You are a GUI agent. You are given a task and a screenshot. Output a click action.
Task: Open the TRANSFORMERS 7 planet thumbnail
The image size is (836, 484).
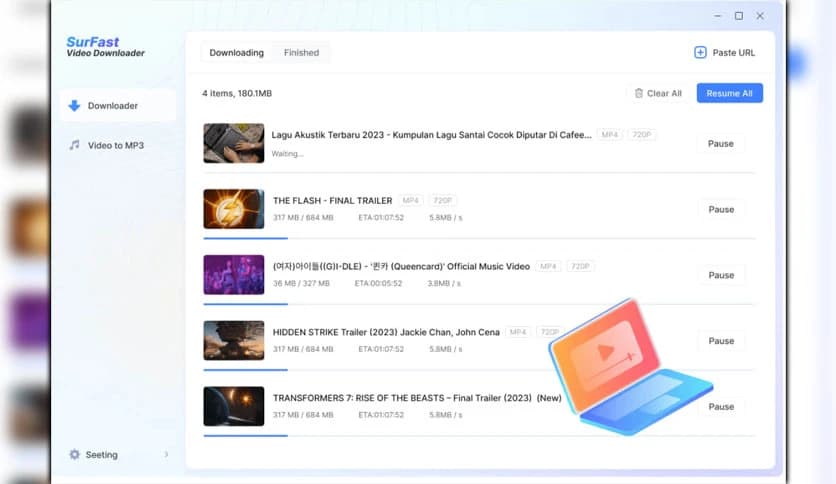tap(234, 406)
